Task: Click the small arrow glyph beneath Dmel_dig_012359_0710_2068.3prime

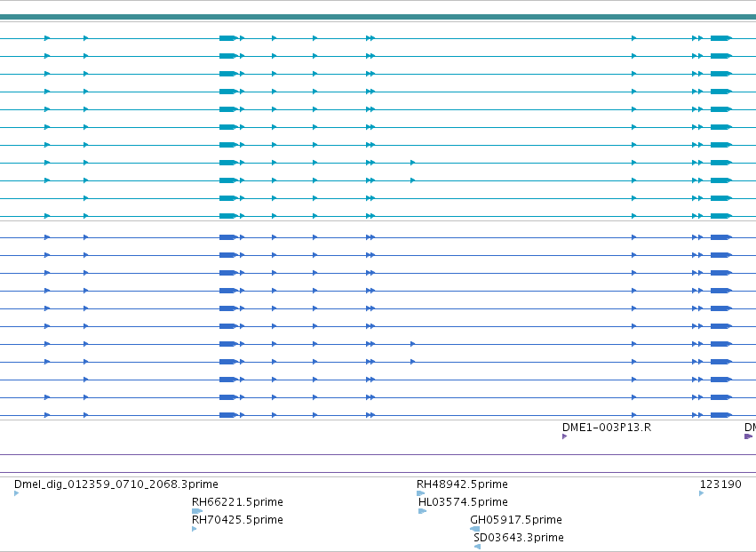Action: pos(16,493)
